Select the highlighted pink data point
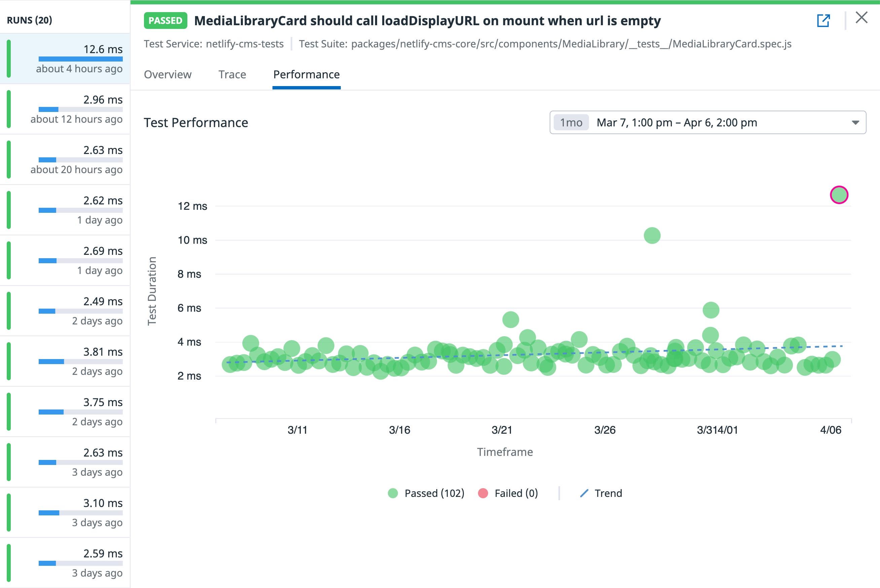The height and width of the screenshot is (588, 880). pos(840,195)
